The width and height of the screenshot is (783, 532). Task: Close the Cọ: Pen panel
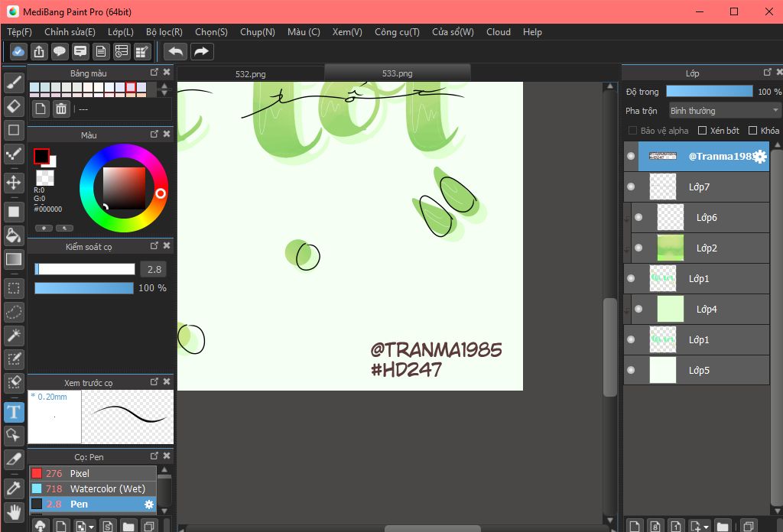click(167, 456)
